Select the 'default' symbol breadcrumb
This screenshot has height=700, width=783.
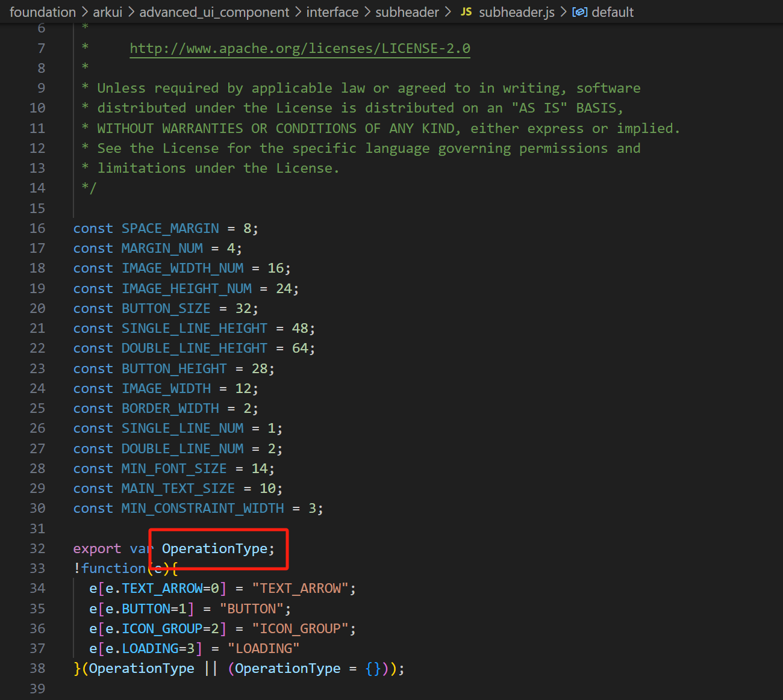613,12
